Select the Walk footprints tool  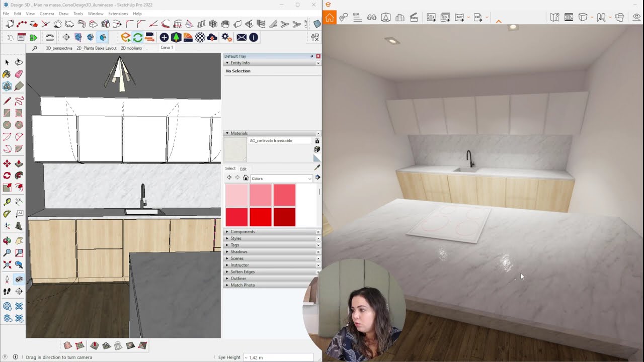click(7, 291)
